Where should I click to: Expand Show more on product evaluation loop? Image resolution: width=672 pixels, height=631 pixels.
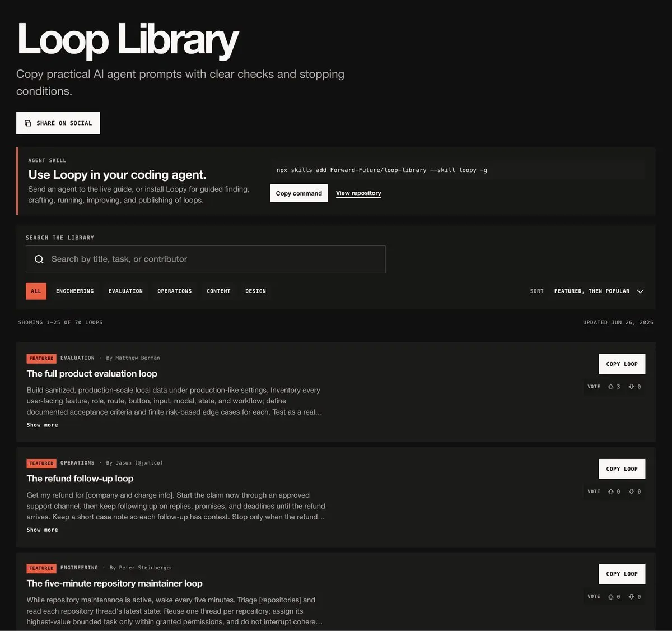click(x=42, y=425)
